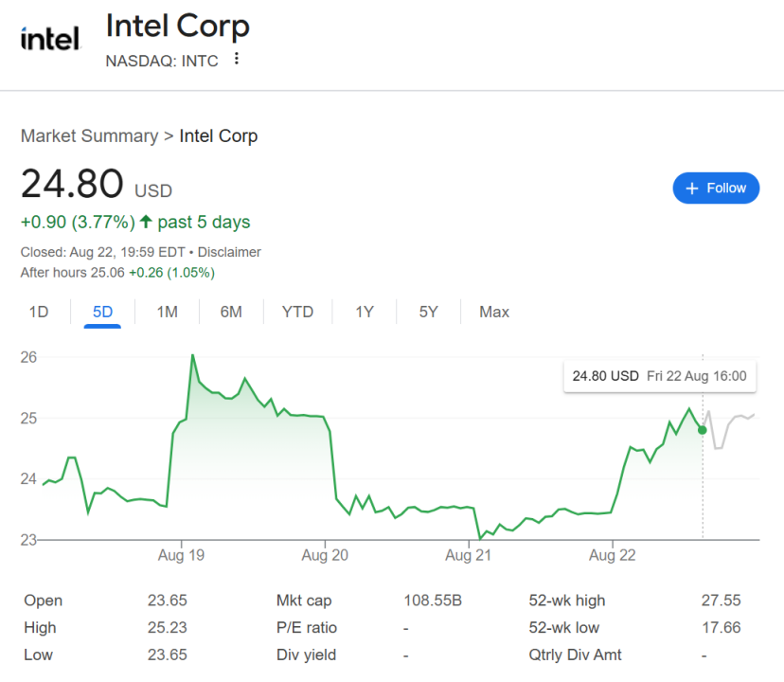
Task: Click the Intel logo
Action: click(x=50, y=38)
